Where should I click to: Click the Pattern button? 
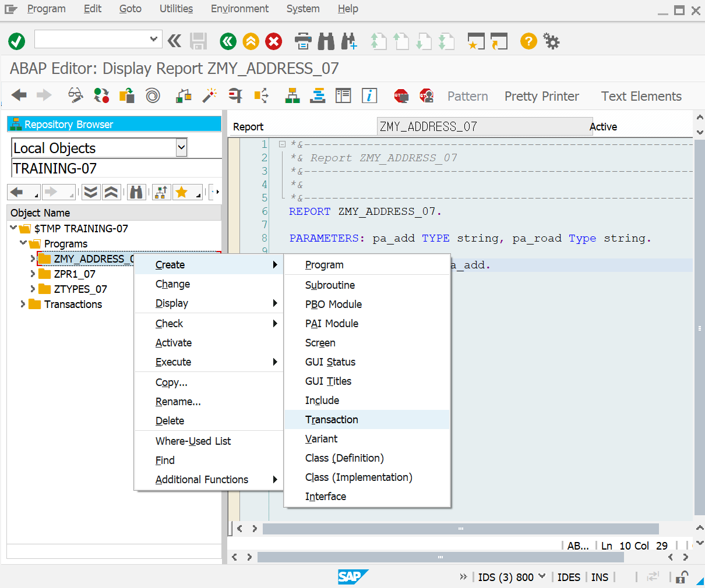click(467, 96)
